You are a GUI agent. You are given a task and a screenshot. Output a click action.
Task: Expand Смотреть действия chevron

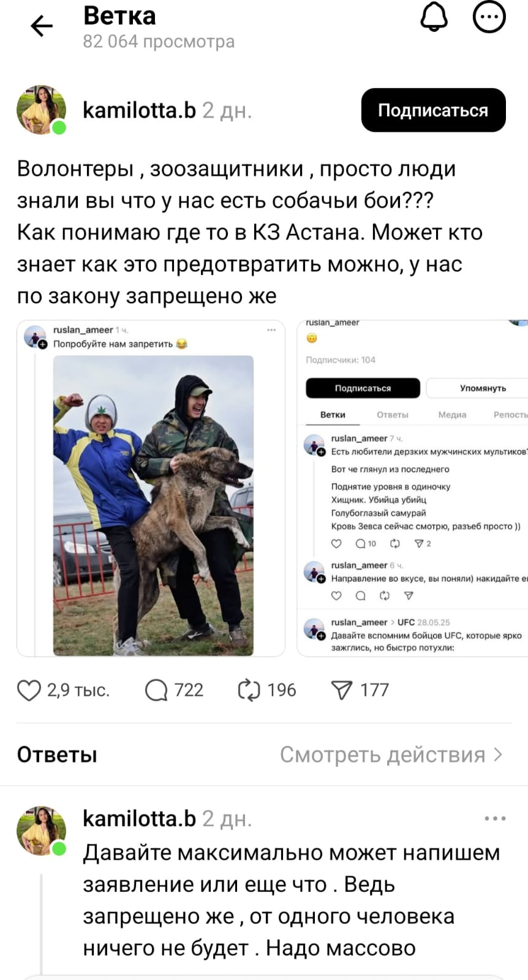click(x=498, y=755)
